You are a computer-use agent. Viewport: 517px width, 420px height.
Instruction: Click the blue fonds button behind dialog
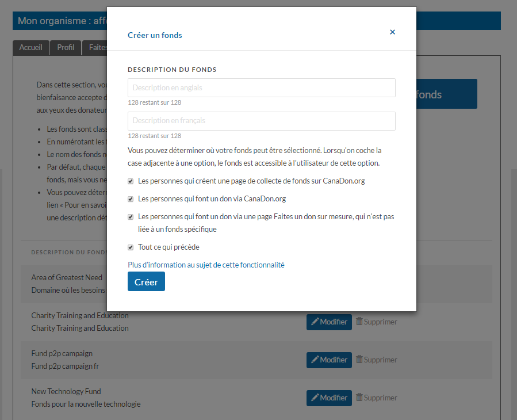tap(446, 94)
